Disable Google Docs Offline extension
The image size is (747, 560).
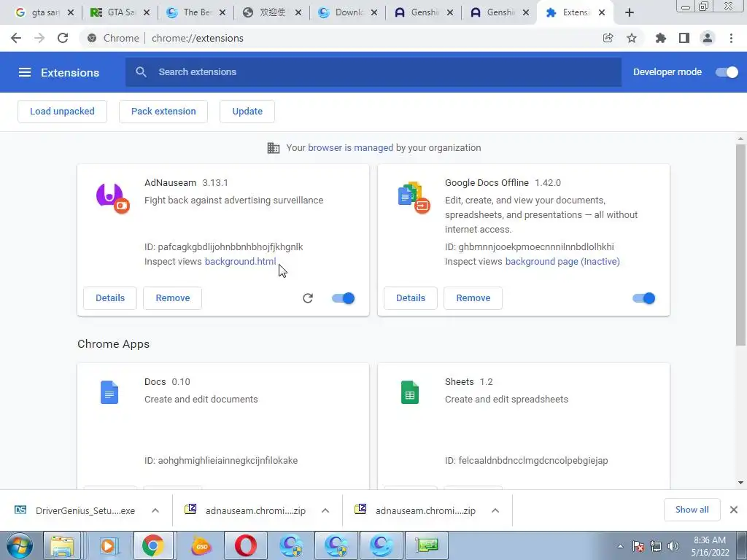click(x=644, y=298)
